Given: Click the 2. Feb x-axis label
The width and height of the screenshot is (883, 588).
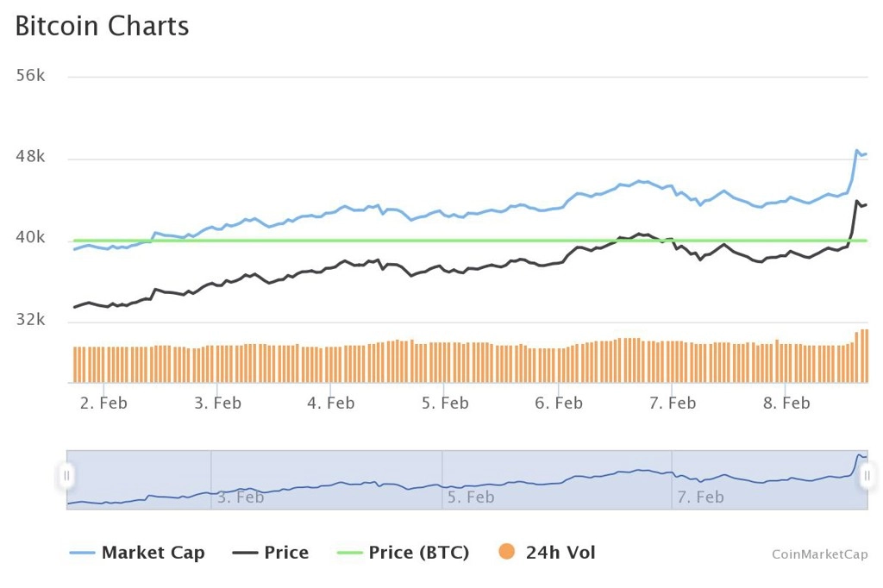Looking at the screenshot, I should coord(103,403).
